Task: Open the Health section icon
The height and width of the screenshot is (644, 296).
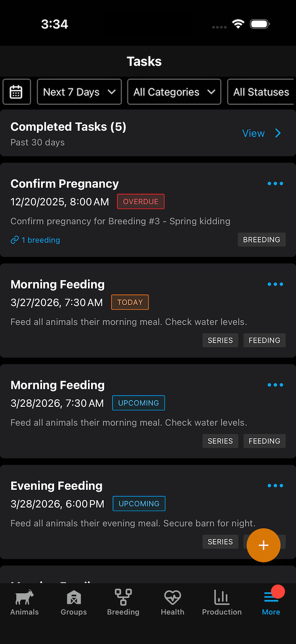Action: (x=172, y=598)
